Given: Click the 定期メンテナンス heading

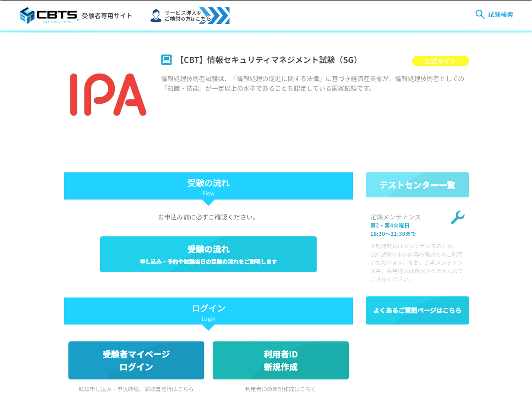Looking at the screenshot, I should [x=395, y=217].
